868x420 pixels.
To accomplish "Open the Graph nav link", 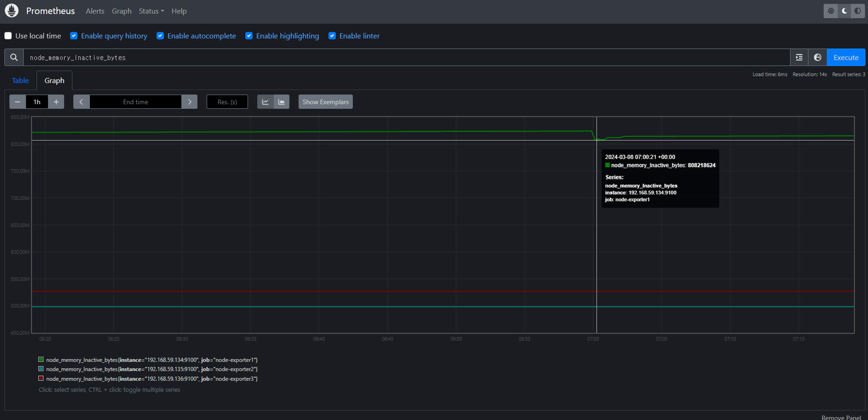I will (122, 11).
